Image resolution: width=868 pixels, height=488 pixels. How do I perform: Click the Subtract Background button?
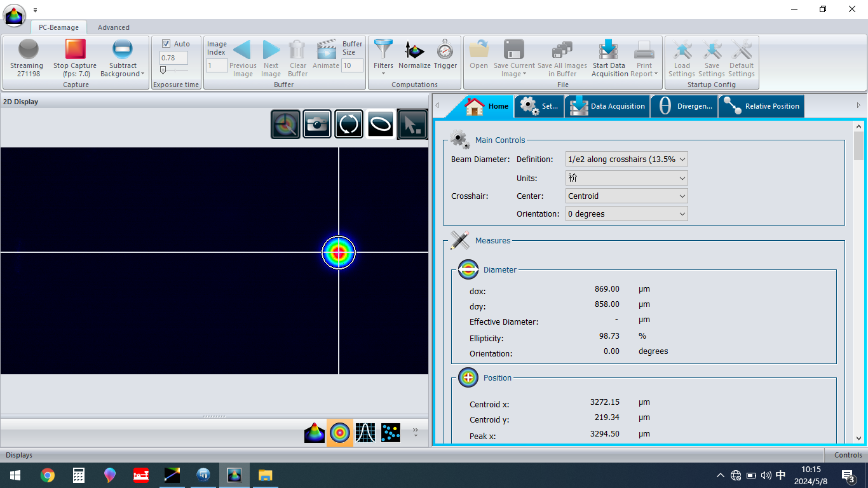point(122,58)
